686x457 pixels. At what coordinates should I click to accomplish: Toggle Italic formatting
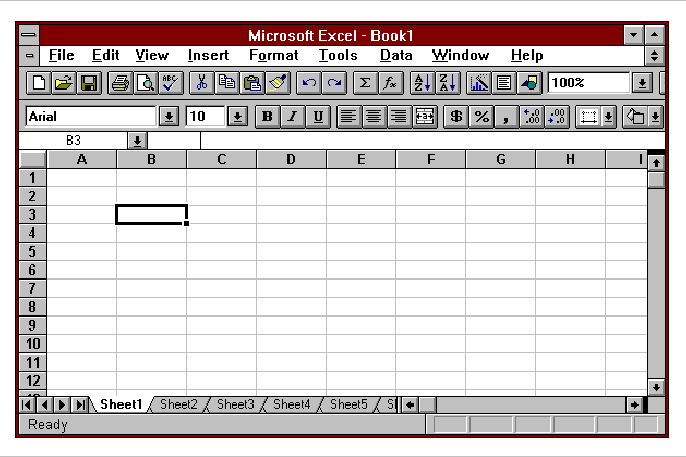293,117
